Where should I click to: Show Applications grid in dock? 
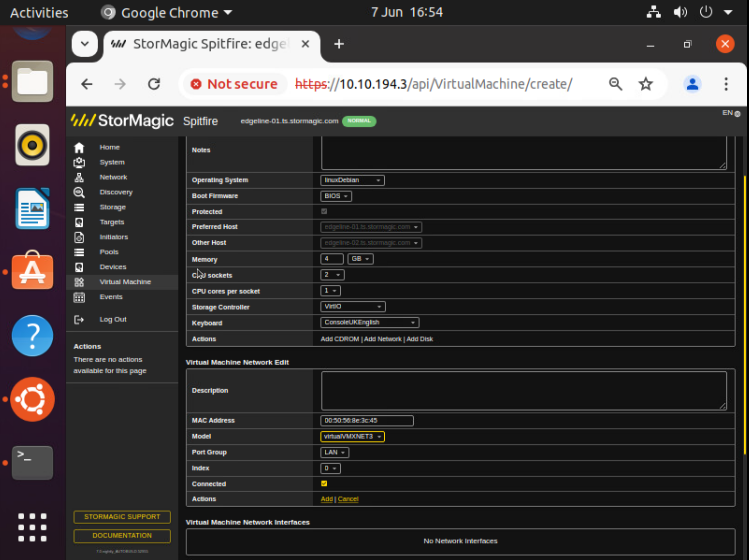tap(32, 527)
